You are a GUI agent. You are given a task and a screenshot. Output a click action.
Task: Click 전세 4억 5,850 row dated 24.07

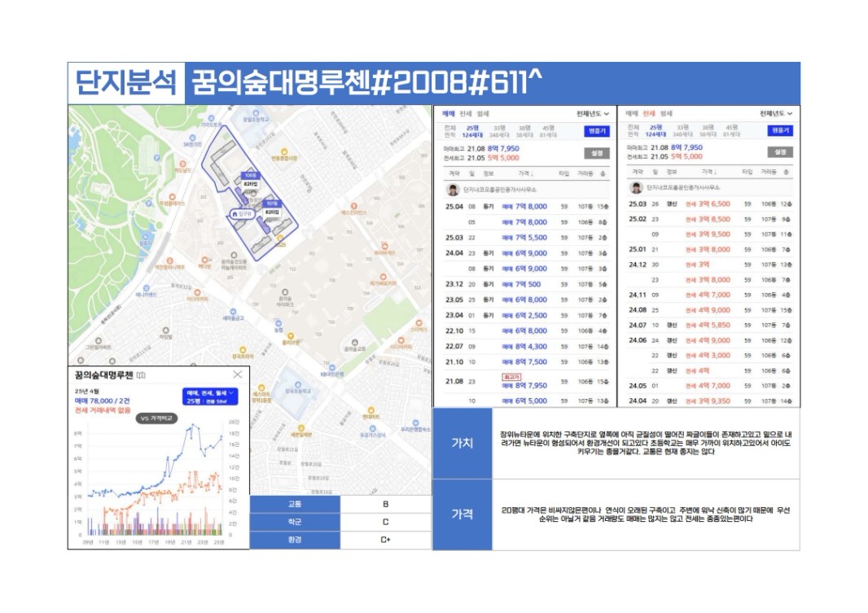click(x=710, y=325)
